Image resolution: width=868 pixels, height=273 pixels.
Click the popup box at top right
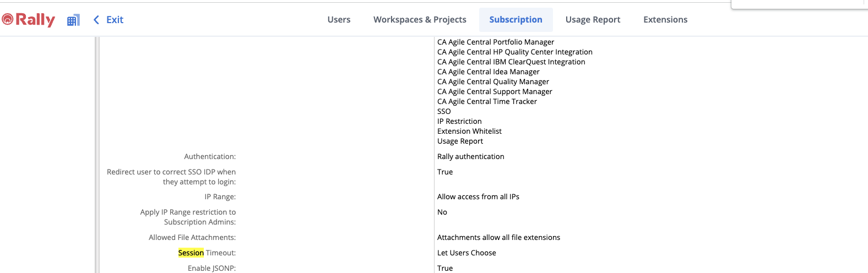coord(799,4)
